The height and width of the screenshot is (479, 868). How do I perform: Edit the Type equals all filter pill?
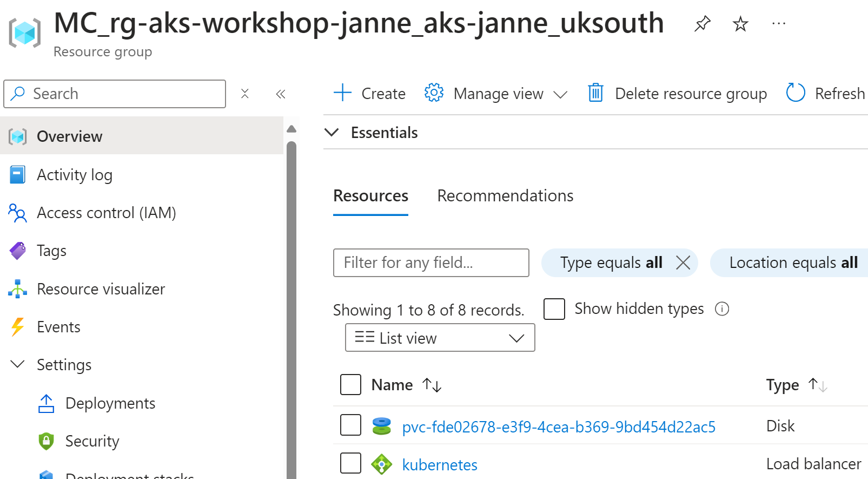tap(611, 263)
